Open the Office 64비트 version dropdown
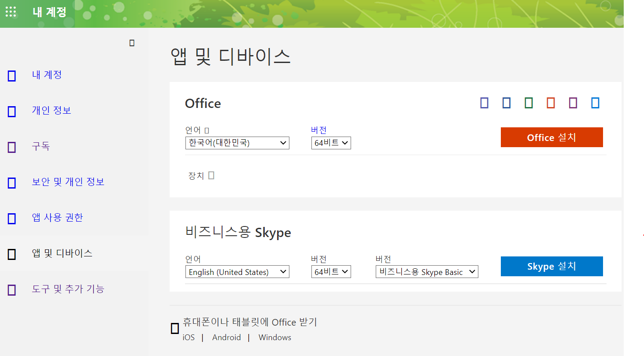This screenshot has height=356, width=644. click(x=331, y=143)
